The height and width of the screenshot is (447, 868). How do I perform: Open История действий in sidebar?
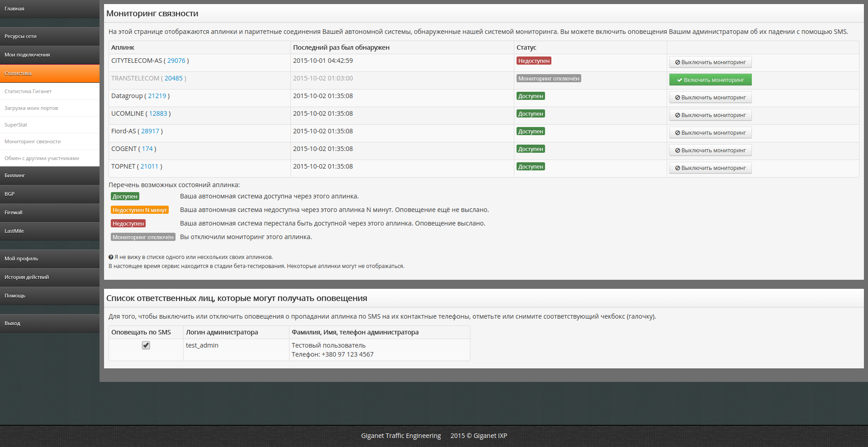(50, 277)
